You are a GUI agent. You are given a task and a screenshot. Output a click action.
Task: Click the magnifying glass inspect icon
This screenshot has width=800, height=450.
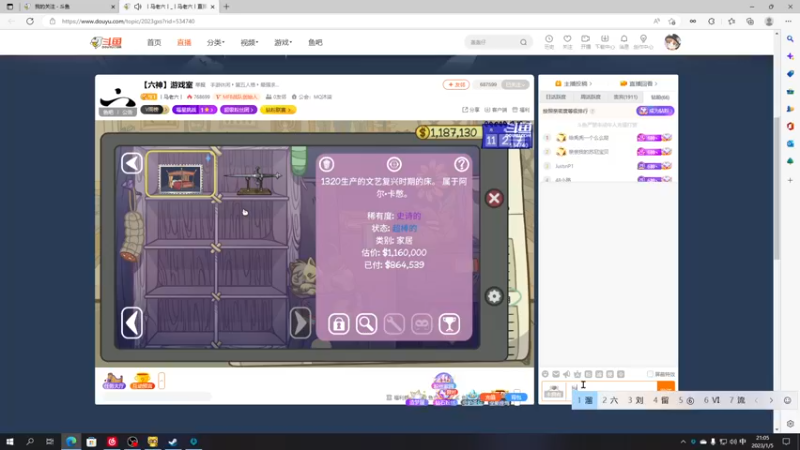point(366,324)
